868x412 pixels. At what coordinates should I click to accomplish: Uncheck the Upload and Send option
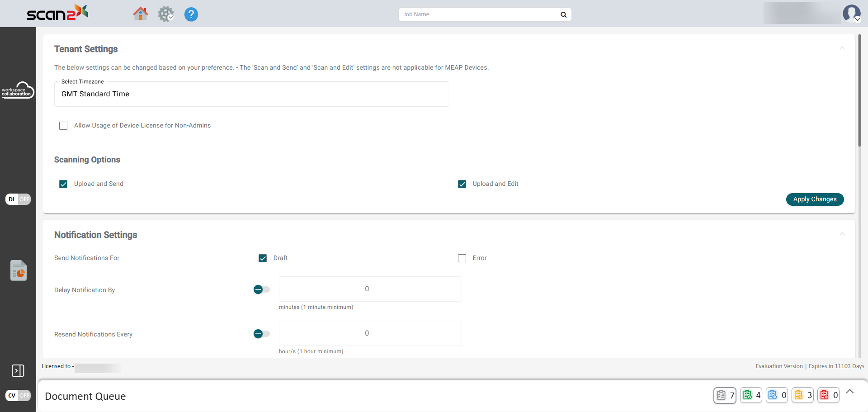pos(63,184)
